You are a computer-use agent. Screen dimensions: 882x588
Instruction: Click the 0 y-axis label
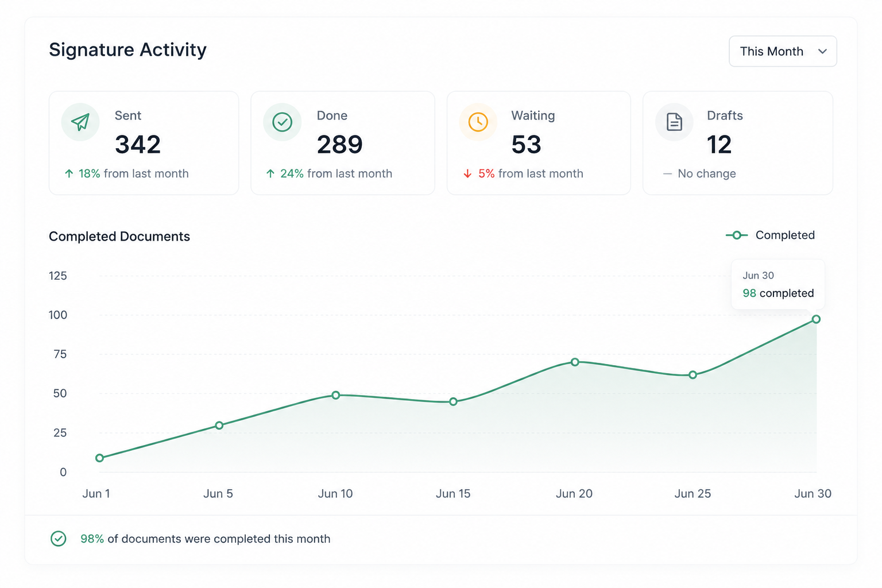(x=63, y=472)
